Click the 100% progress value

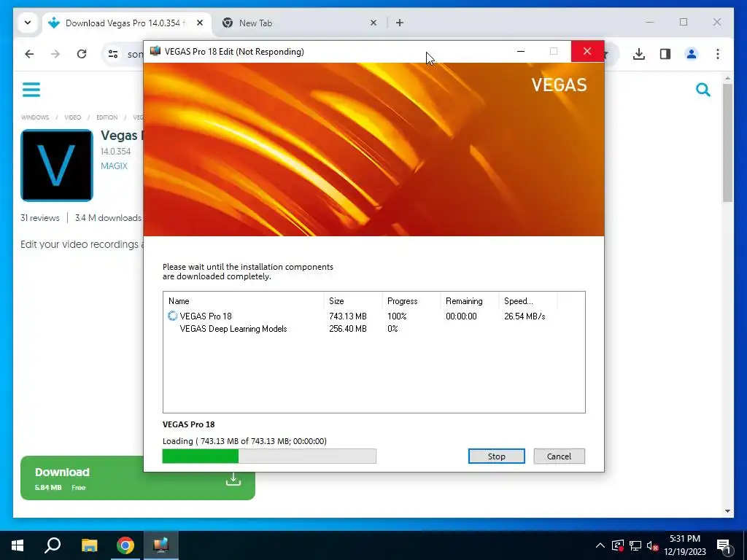pos(397,316)
